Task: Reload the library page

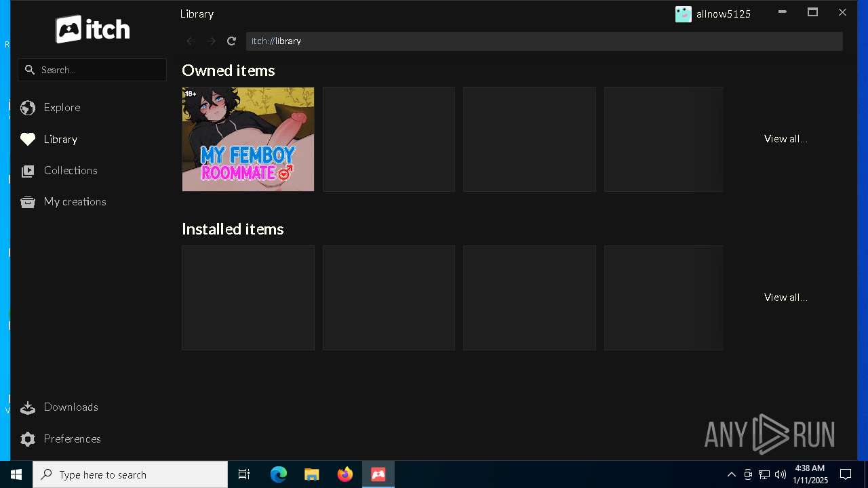Action: click(231, 41)
